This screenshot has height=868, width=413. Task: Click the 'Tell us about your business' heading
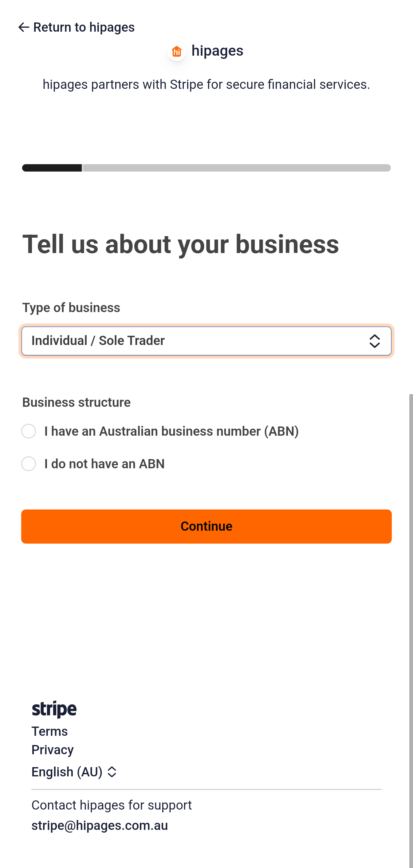tap(181, 244)
